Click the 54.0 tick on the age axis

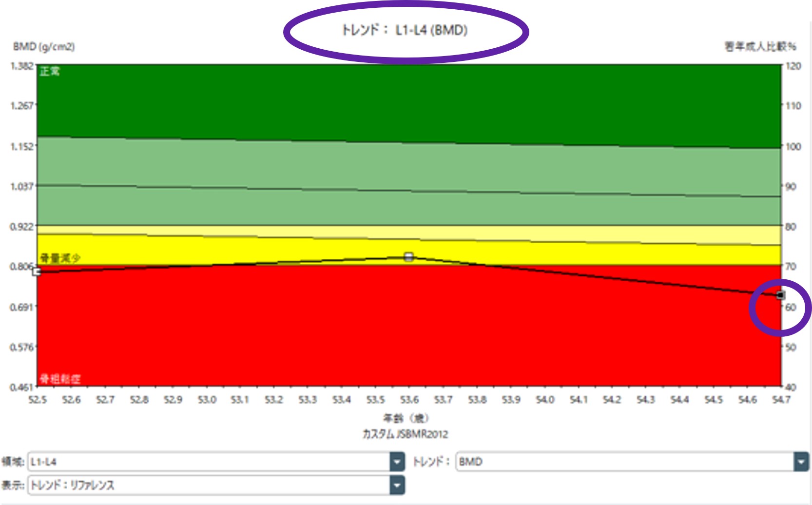pyautogui.click(x=545, y=400)
